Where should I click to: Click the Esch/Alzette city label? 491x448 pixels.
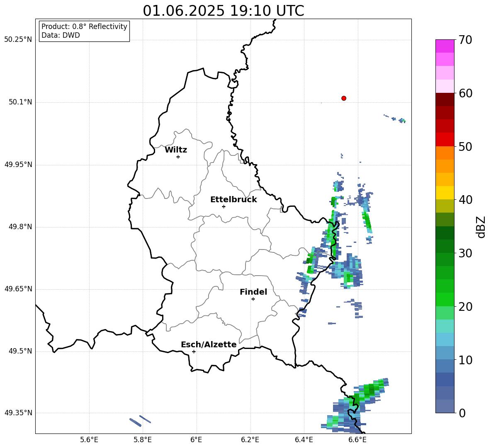coord(209,344)
